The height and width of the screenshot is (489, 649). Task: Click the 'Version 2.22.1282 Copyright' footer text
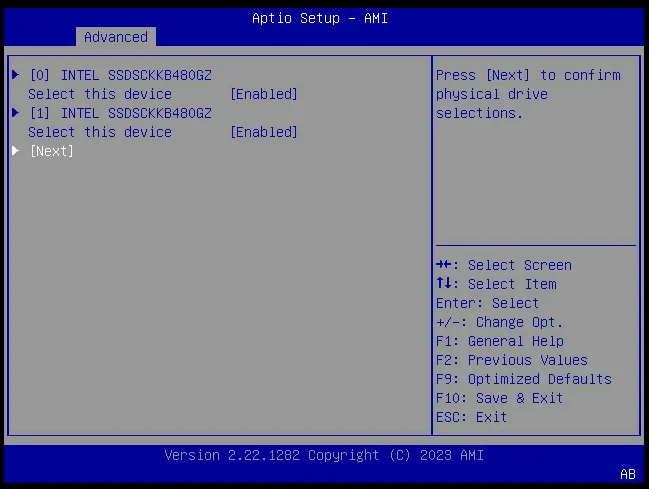point(272,455)
